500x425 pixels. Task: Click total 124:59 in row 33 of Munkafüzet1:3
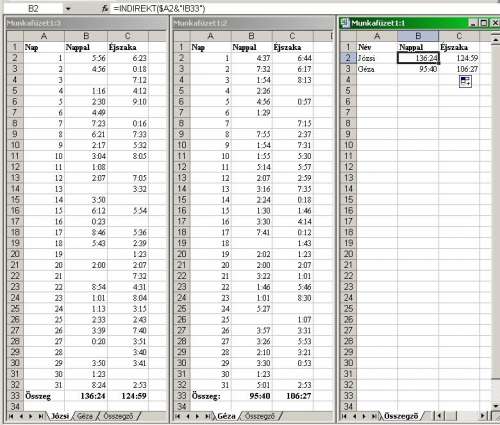click(x=128, y=396)
